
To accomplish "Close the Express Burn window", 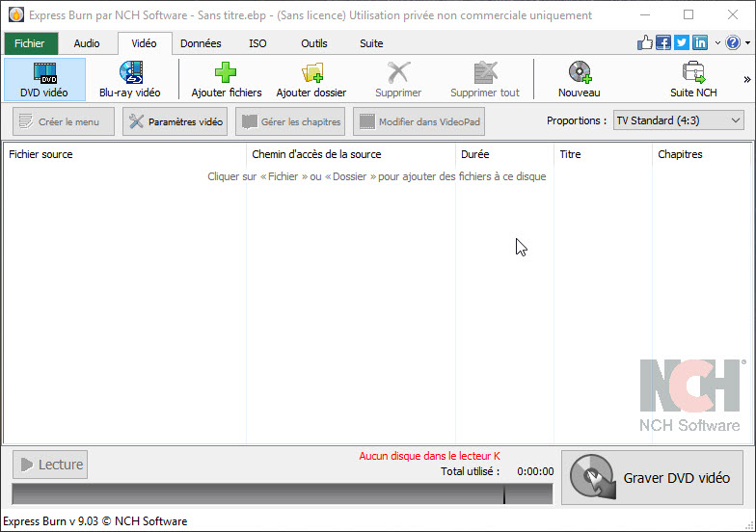I will (733, 15).
